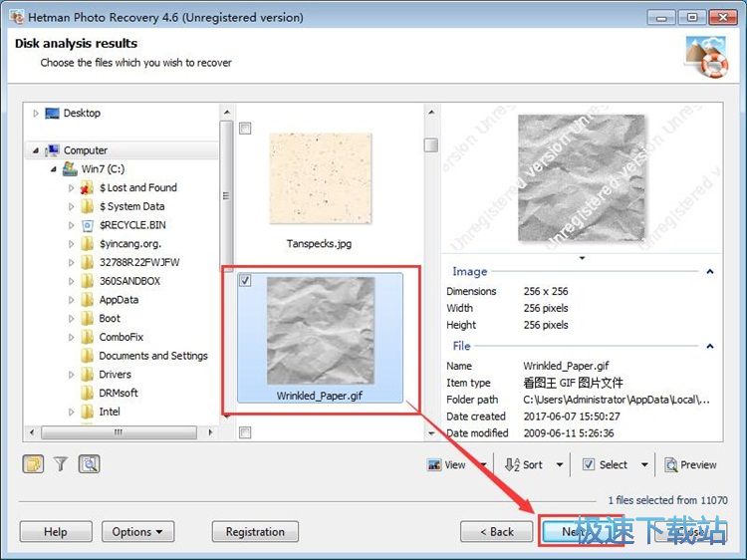Click the search magnifier icon

click(89, 463)
